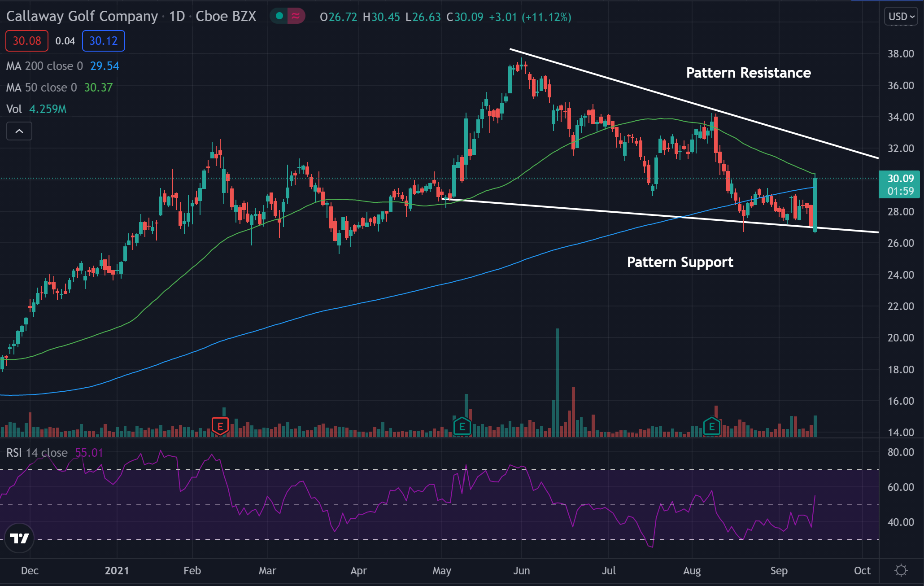Click the RSI 80.00 axis label
This screenshot has width=924, height=586.
click(901, 452)
